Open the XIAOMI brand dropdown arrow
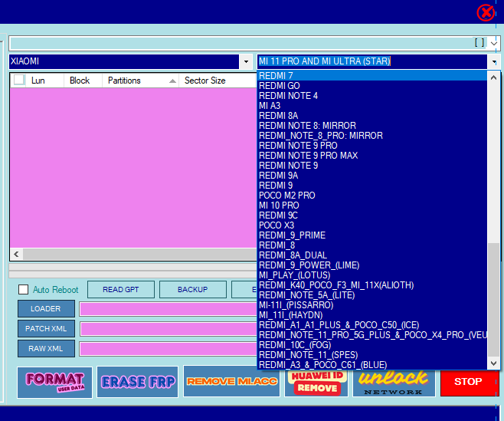This screenshot has width=504, height=421. click(246, 61)
